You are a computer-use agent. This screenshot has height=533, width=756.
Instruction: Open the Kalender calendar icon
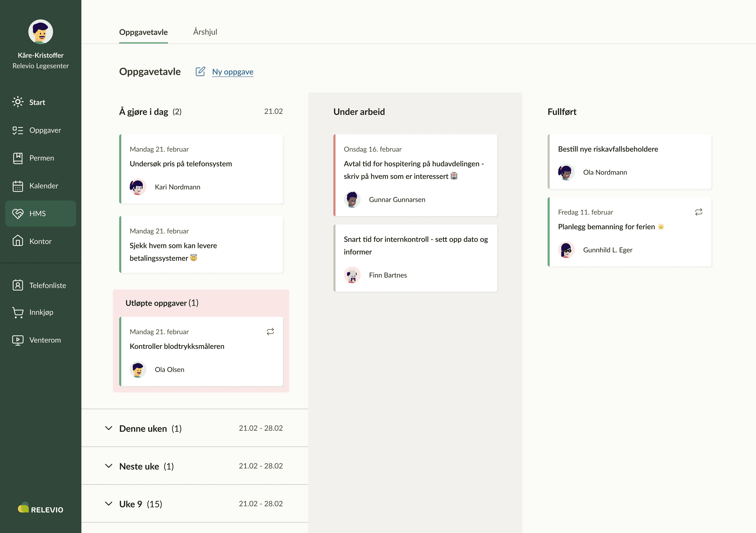coord(18,186)
